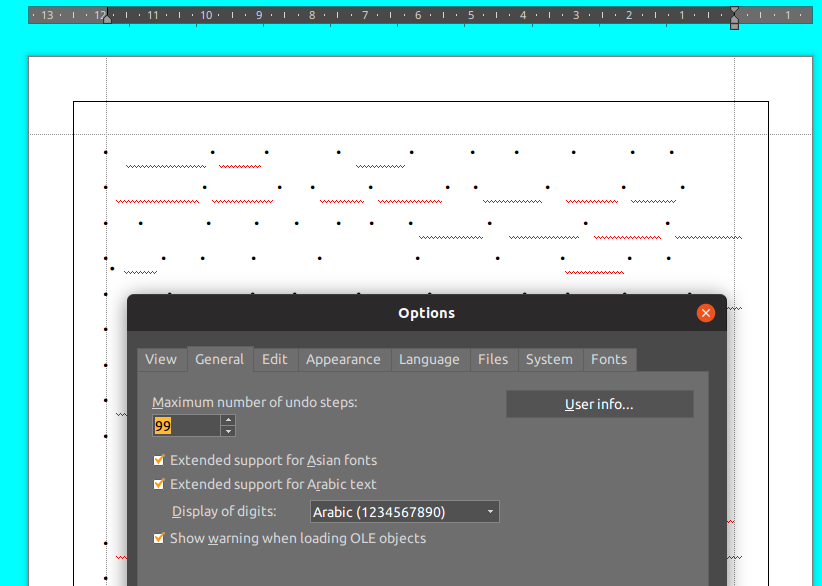Viewport: 822px width, 586px height.
Task: Go to the Language tab
Action: [x=429, y=360]
